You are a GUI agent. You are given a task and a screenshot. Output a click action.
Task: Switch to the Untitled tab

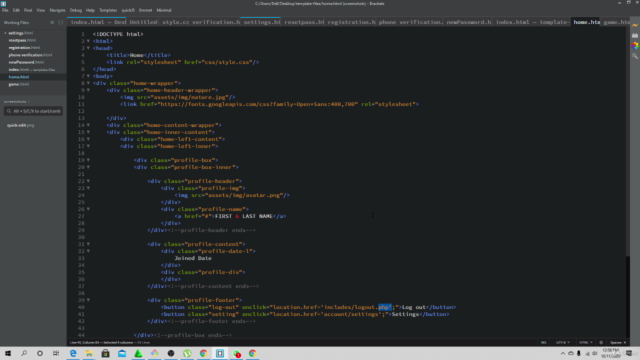click(x=143, y=22)
